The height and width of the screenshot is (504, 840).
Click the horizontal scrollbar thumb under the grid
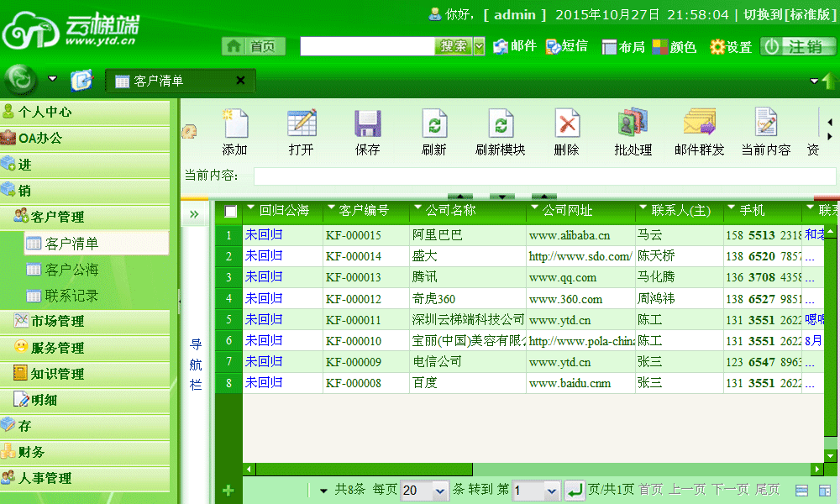(365, 470)
